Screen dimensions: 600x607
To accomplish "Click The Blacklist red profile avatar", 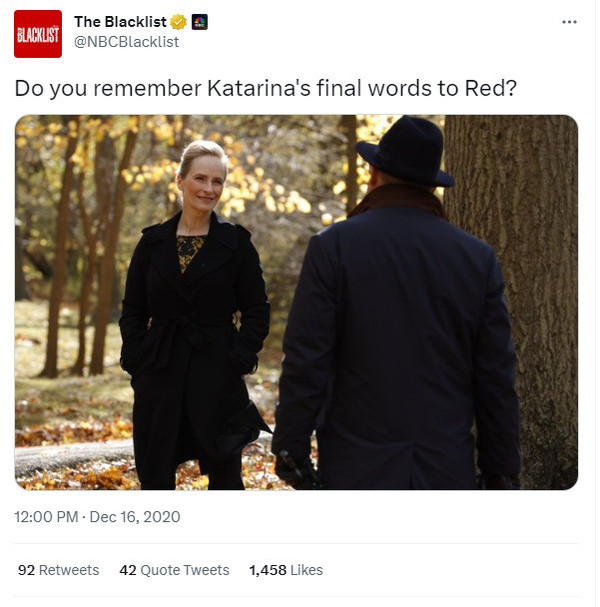I will click(x=38, y=34).
